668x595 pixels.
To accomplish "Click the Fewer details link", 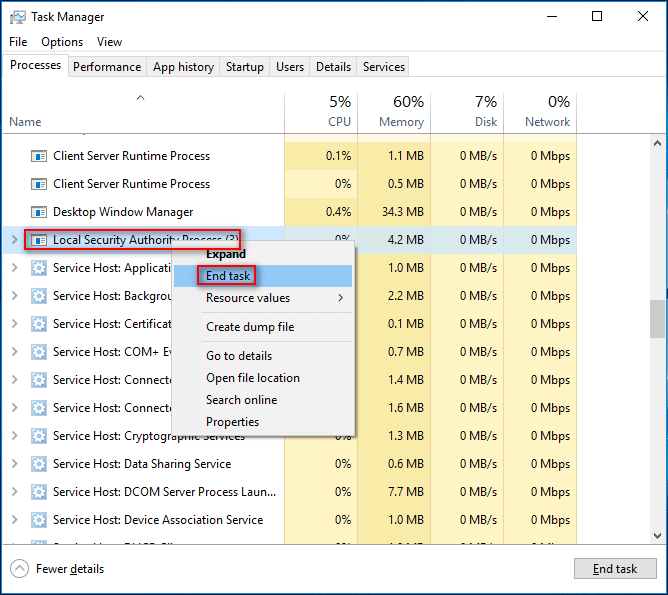I will [x=70, y=569].
